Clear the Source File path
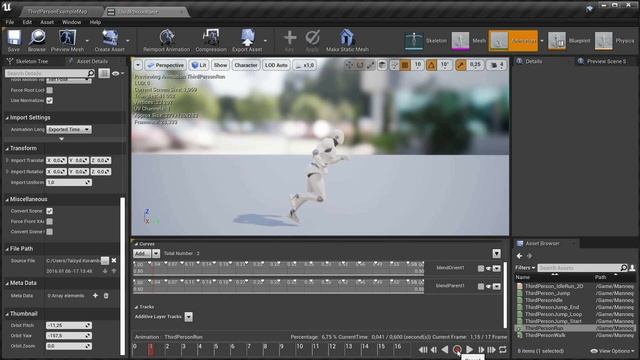Screen dimensions: 640x360 [x=114, y=260]
